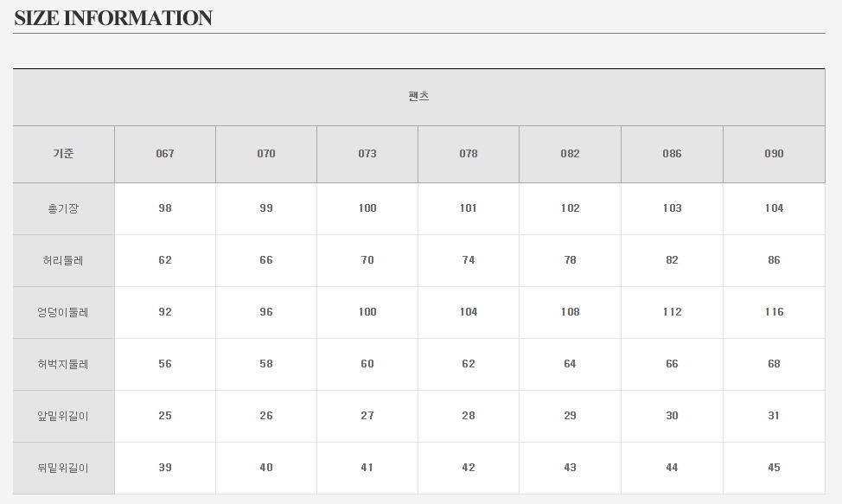842x504 pixels.
Task: Click the 팬츠 table title cell
Action: 418,97
